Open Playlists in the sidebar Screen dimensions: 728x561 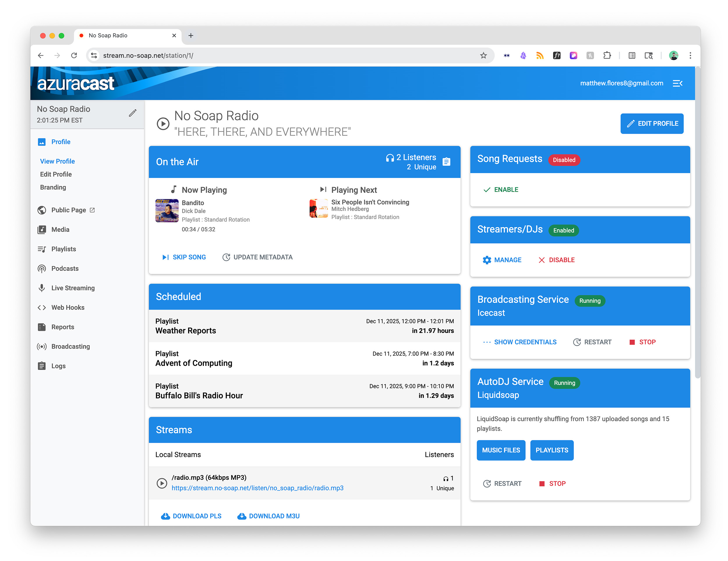[63, 249]
